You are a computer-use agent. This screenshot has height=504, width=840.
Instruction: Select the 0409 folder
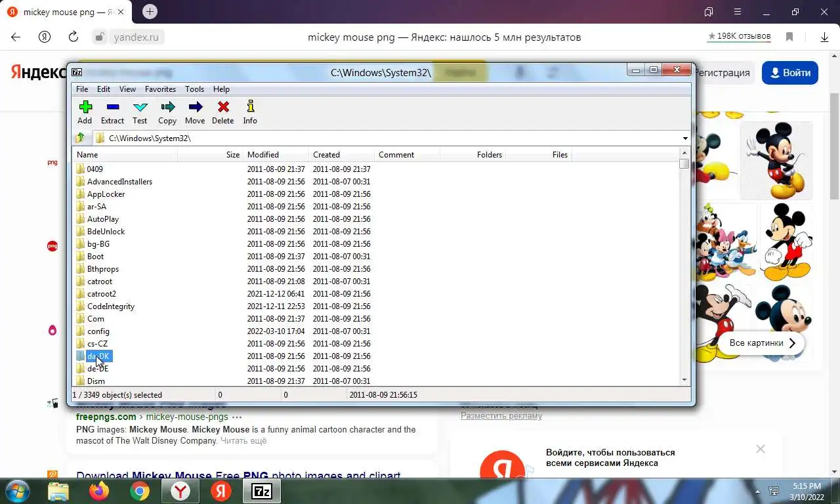[x=89, y=169]
